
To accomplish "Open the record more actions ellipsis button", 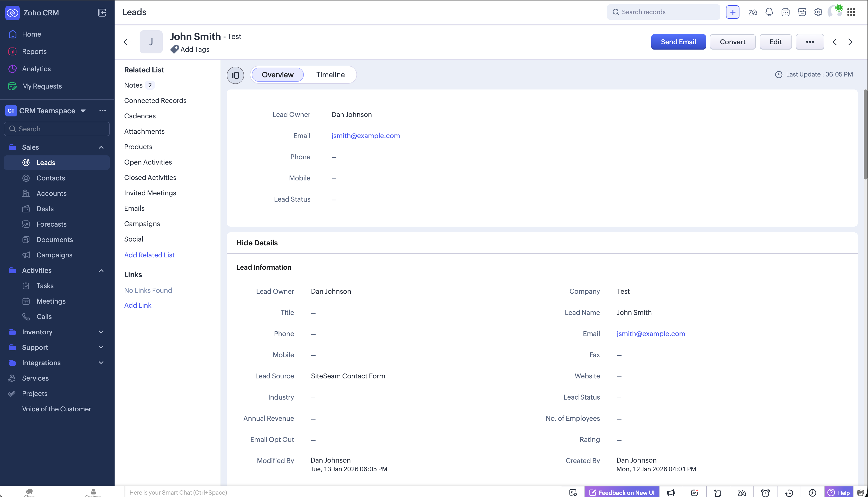I will (810, 42).
